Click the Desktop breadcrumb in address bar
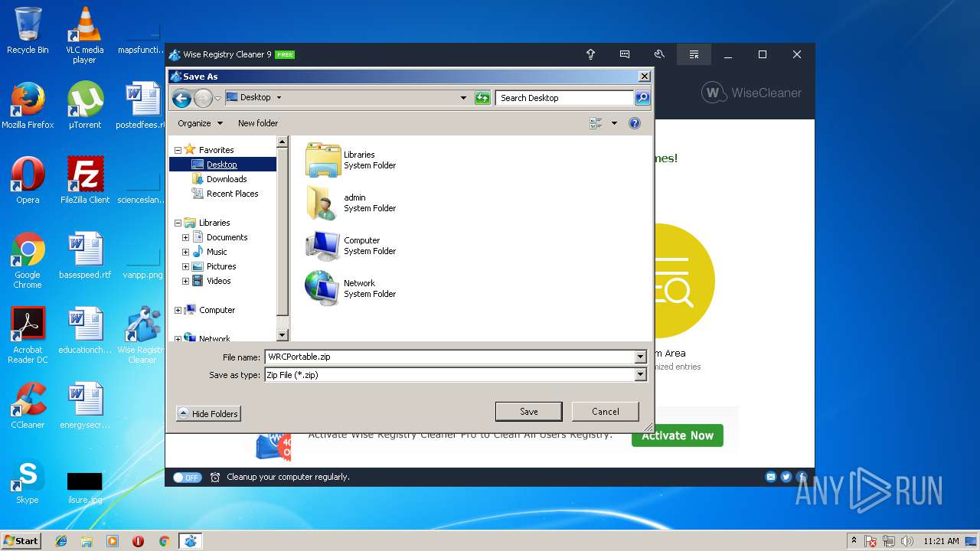Viewport: 980px width, 551px height. pos(255,98)
